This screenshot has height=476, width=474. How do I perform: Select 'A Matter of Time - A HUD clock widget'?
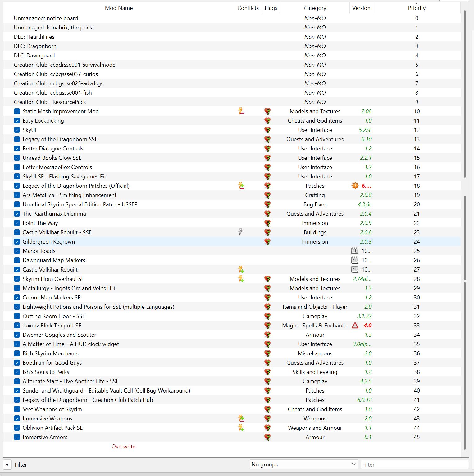71,344
